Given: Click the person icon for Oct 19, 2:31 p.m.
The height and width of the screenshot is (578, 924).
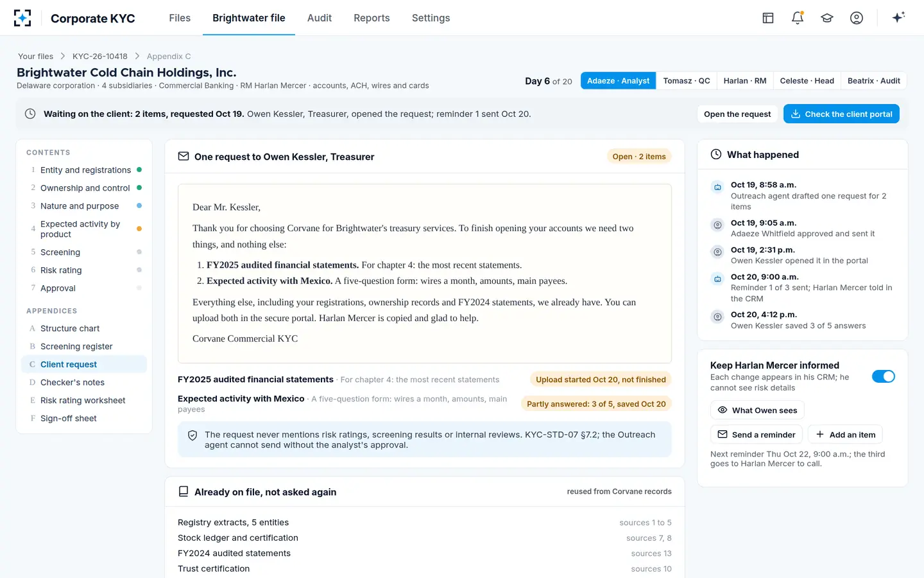Looking at the screenshot, I should (x=717, y=252).
